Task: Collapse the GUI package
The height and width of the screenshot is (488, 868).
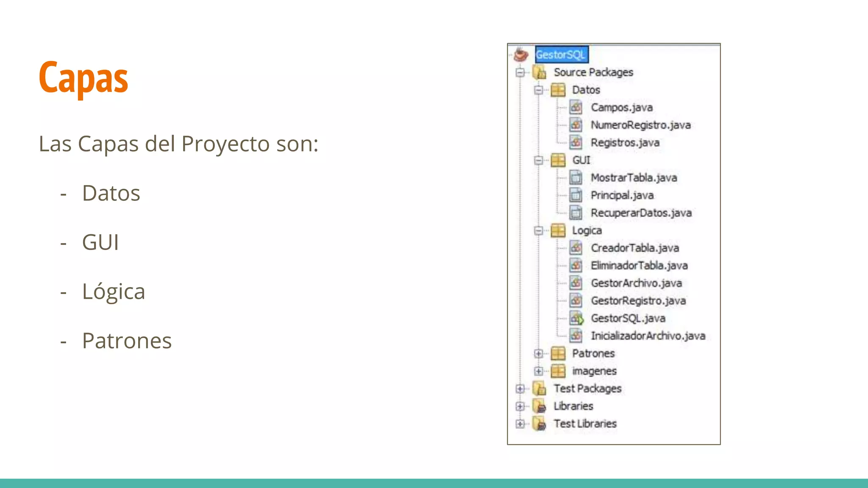Action: pyautogui.click(x=538, y=161)
